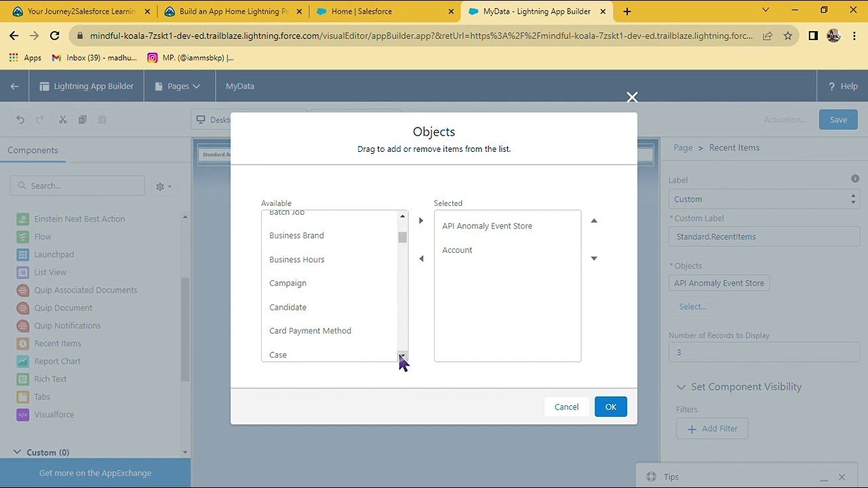This screenshot has width=868, height=488.
Task: Click the Cut scissors icon
Action: [62, 120]
